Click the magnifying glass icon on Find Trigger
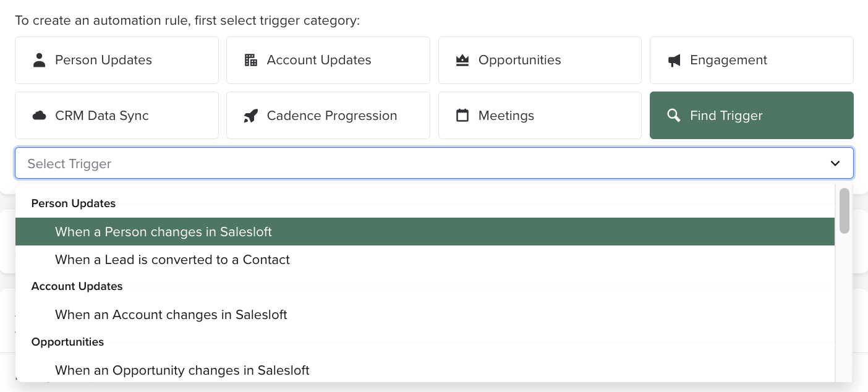This screenshot has width=868, height=392. [674, 115]
